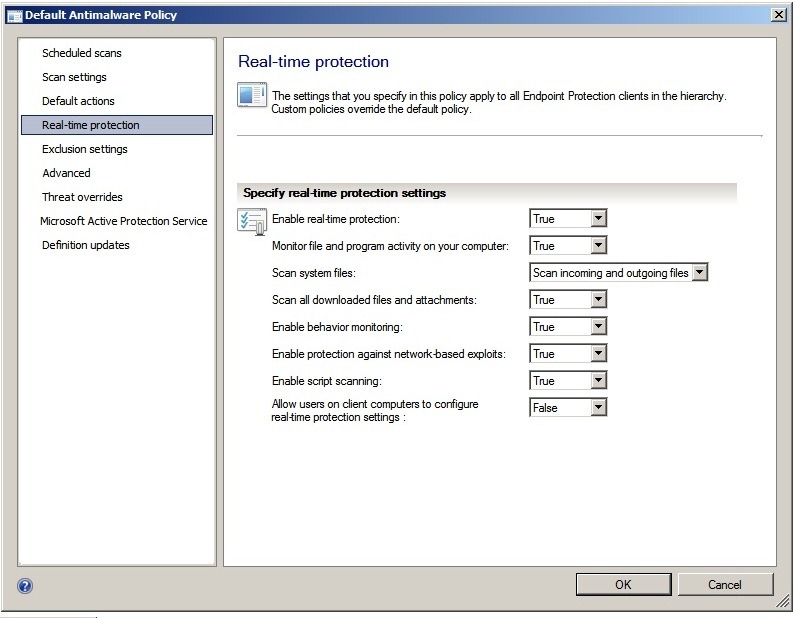Screen dimensions: 794x618
Task: Click the title bar Default Antimalware Policy icon
Action: [14, 15]
